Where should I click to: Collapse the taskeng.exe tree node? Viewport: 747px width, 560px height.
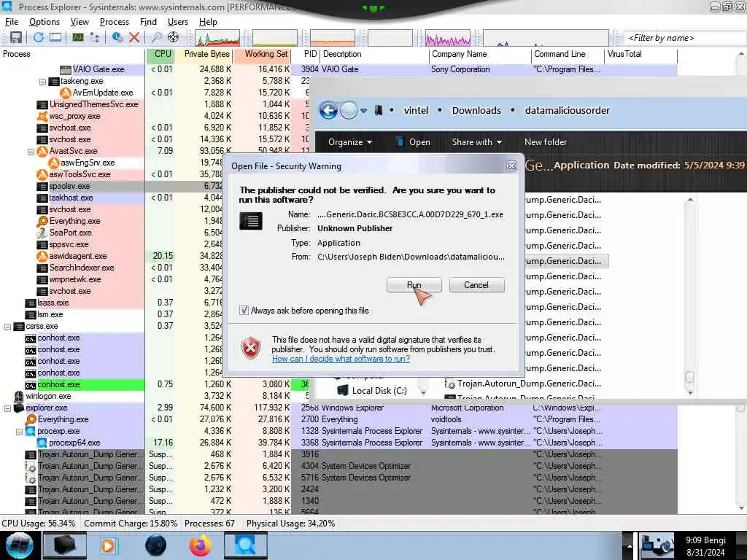point(42,82)
